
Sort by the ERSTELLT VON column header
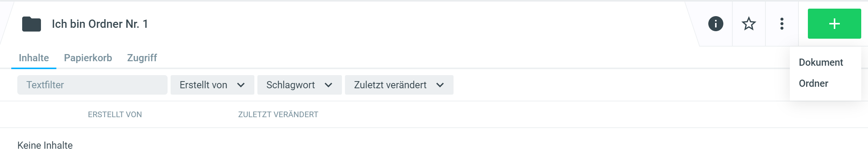[x=115, y=115]
